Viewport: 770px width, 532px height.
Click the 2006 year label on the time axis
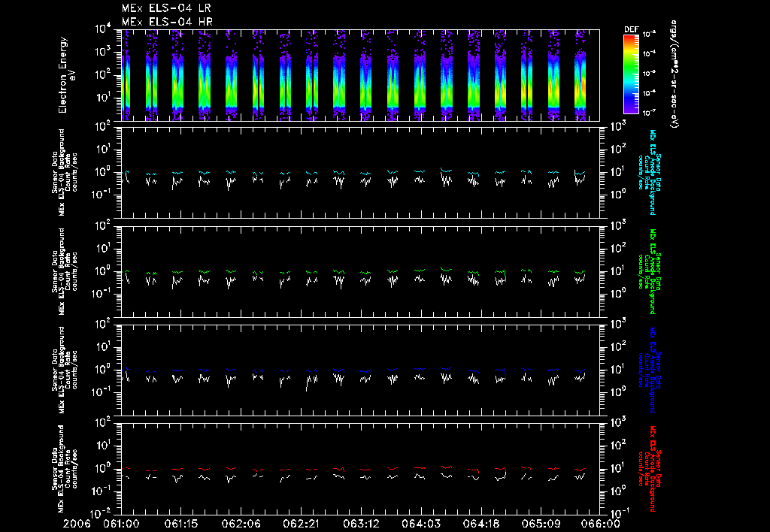click(x=77, y=524)
